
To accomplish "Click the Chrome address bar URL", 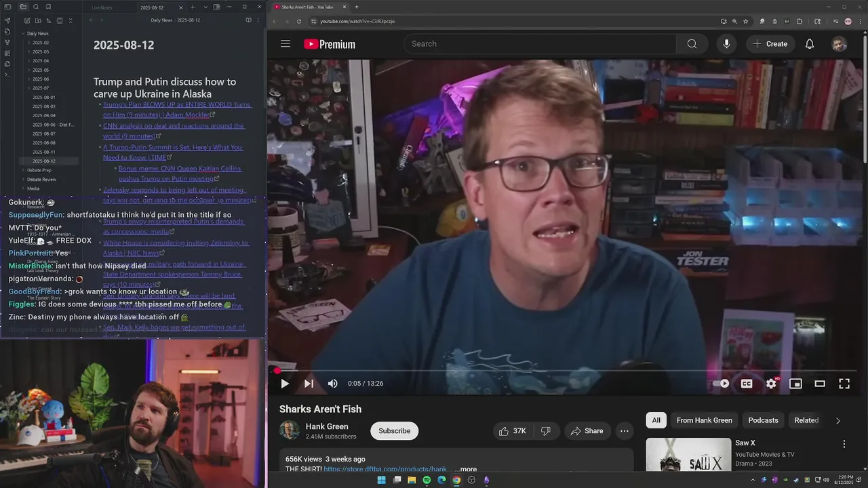I will click(357, 21).
